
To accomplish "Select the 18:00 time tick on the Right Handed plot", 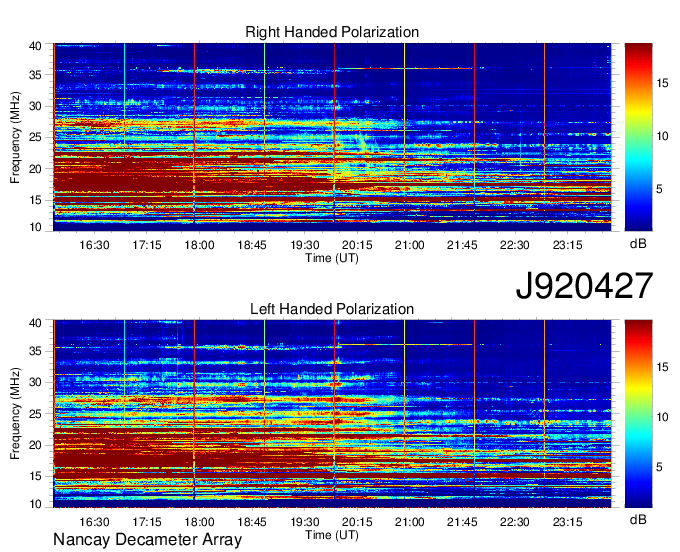I will tap(199, 245).
